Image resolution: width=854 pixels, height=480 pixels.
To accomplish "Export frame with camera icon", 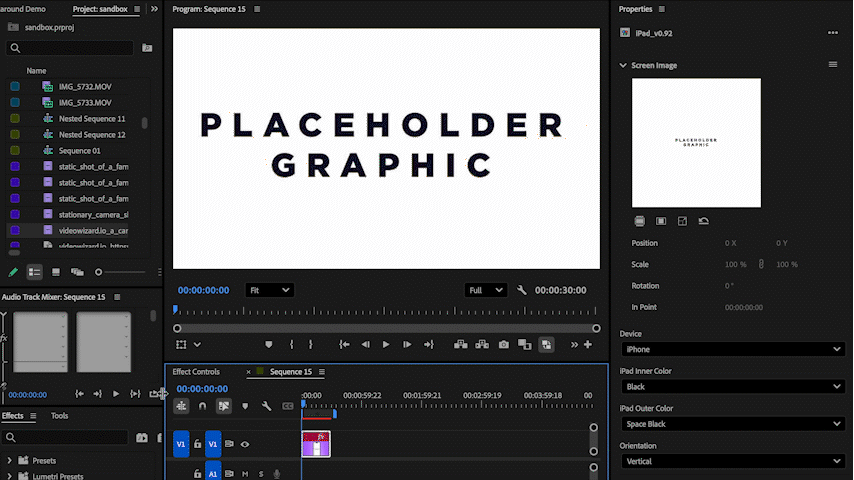I will [504, 345].
